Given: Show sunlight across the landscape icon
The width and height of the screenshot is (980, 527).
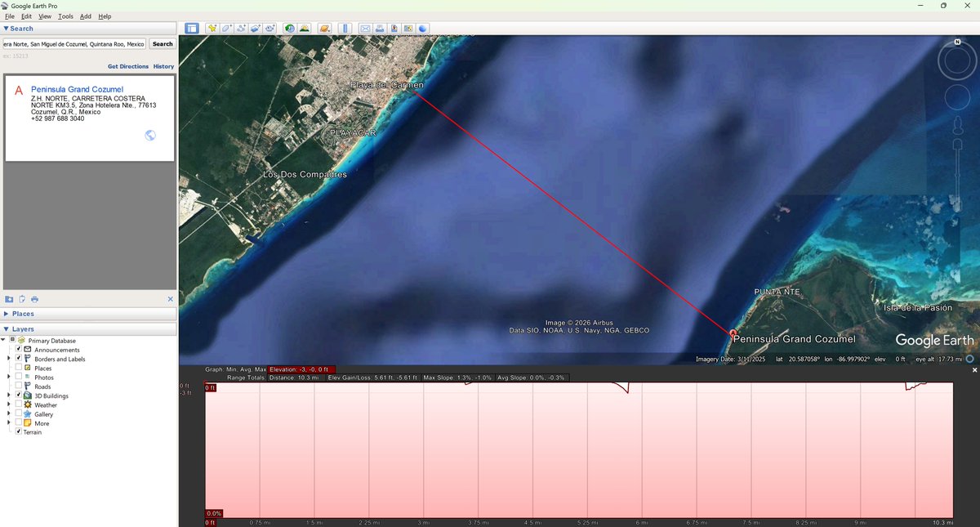Looking at the screenshot, I should [x=305, y=28].
